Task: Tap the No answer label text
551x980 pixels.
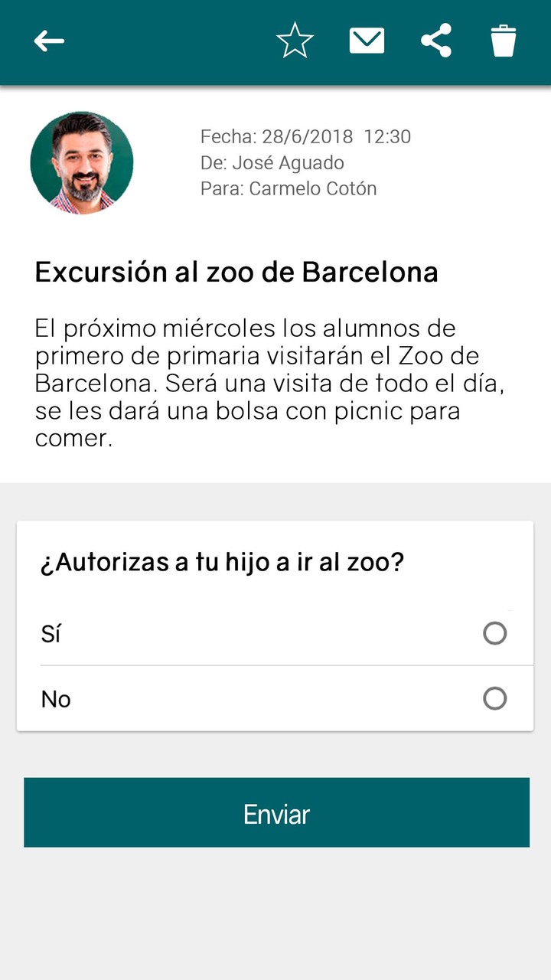Action: click(x=56, y=699)
